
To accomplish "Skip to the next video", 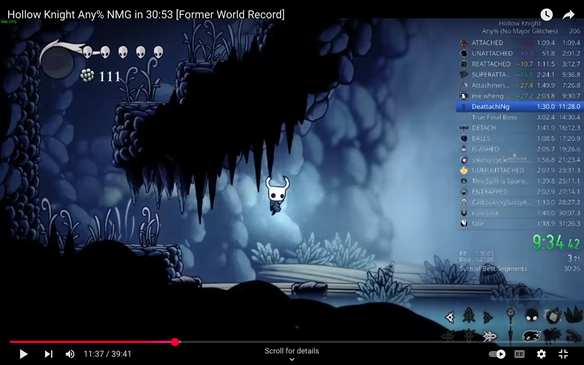I will 48,354.
